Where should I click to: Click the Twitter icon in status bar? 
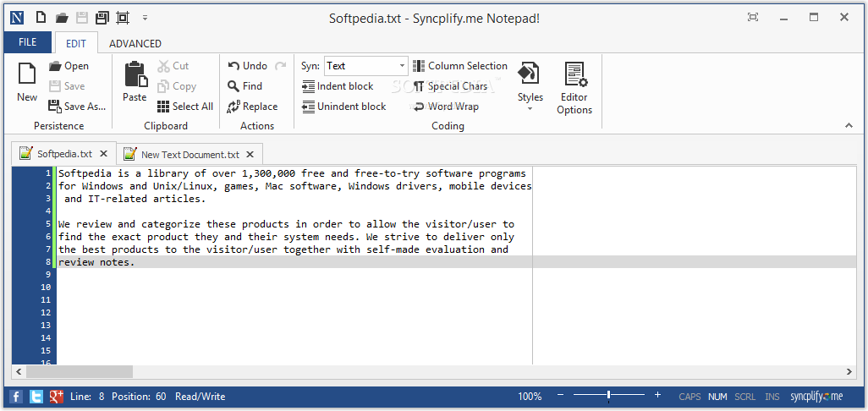[x=36, y=397]
